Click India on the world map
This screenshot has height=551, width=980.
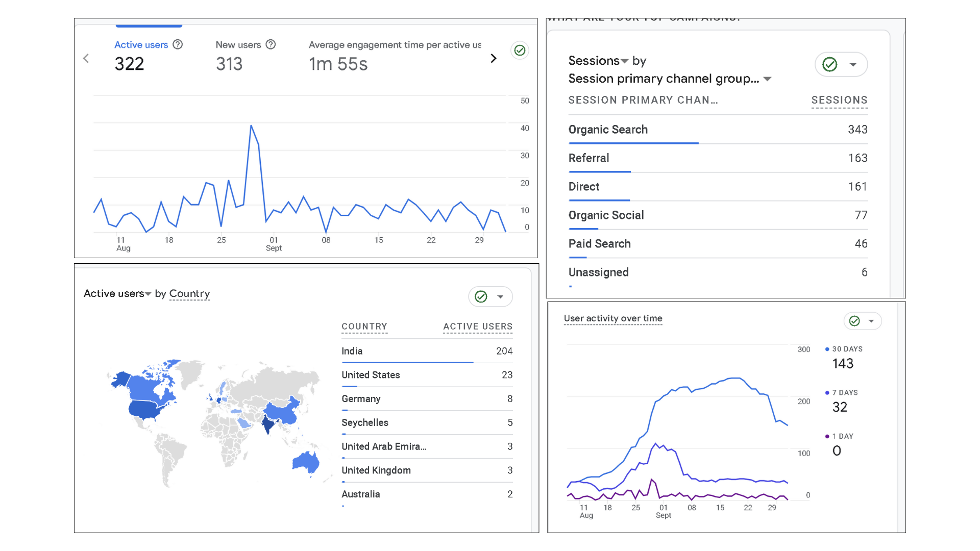[267, 423]
